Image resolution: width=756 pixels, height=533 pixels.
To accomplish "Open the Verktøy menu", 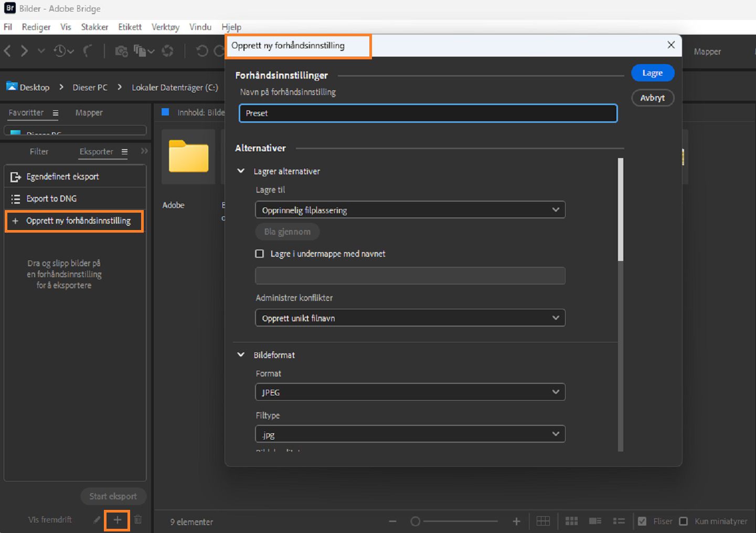I will coord(165,27).
